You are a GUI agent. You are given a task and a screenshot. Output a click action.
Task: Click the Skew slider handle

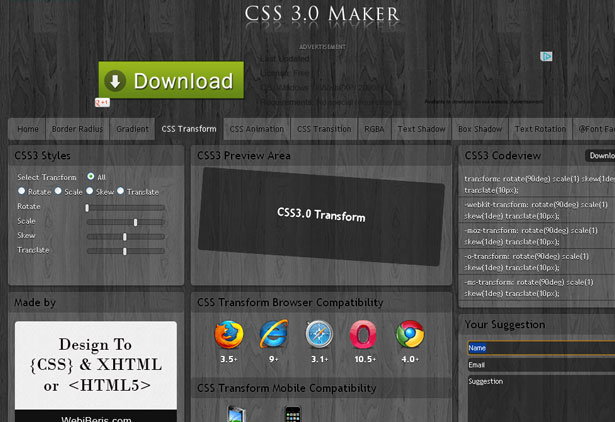pyautogui.click(x=125, y=237)
